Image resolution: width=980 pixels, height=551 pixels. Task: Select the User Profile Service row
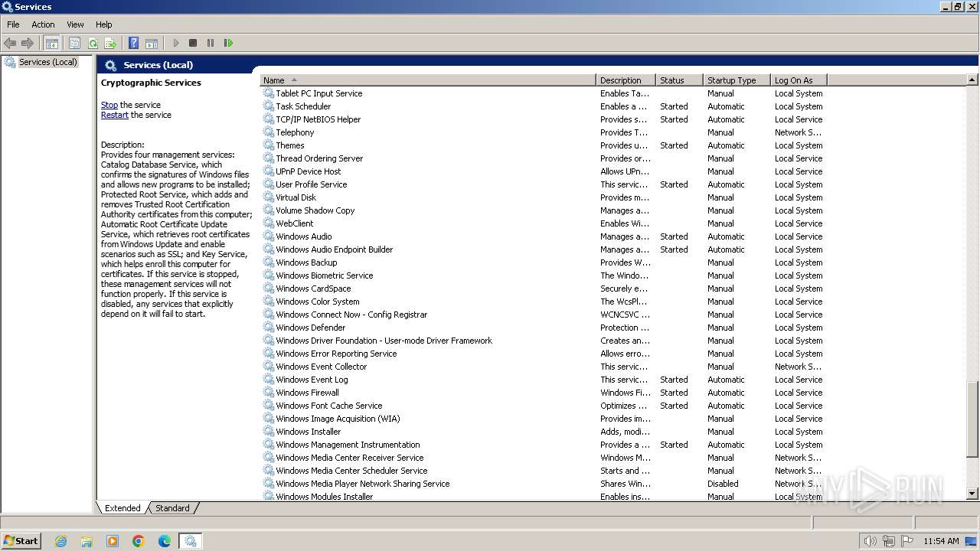(x=544, y=184)
